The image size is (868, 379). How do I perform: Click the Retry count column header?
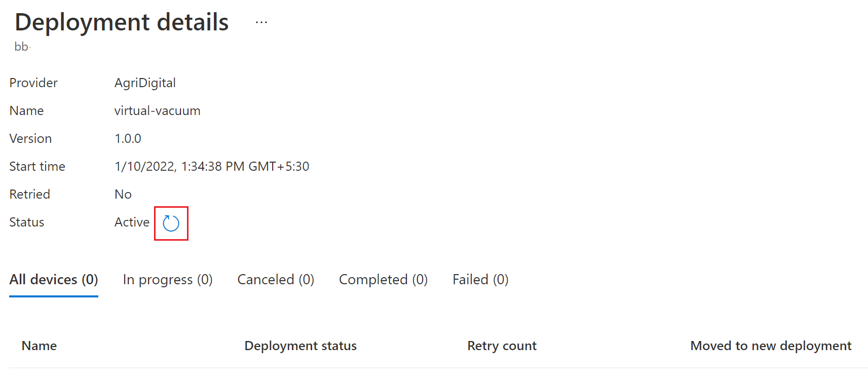click(x=502, y=346)
